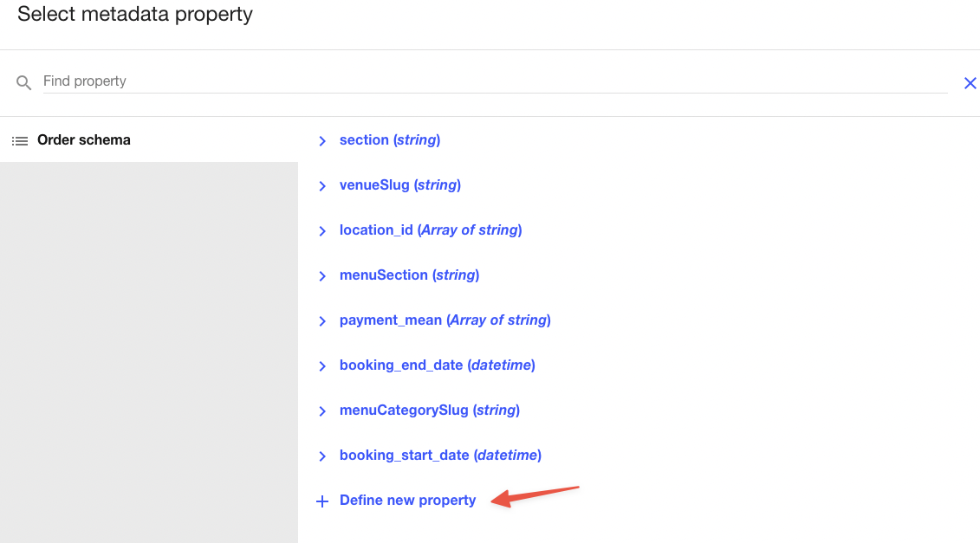Expand the menuCategorySlug chevron
Viewport: 980px width, 543px height.
pyautogui.click(x=322, y=410)
